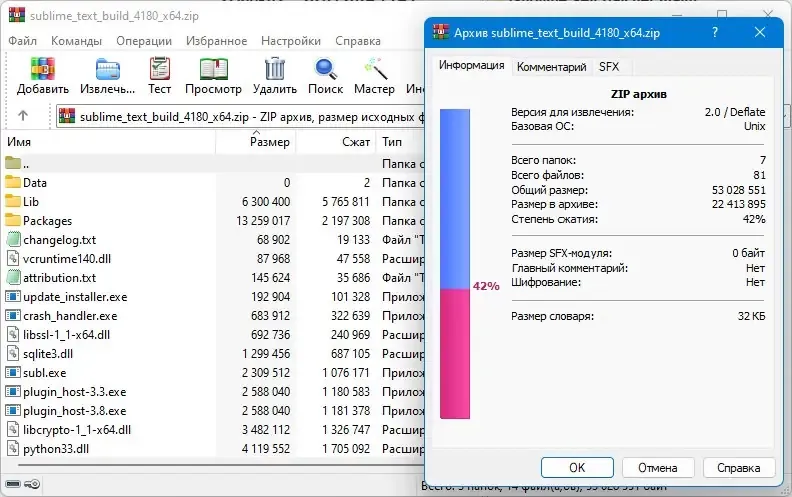Switch to the Информация tab

pos(471,65)
